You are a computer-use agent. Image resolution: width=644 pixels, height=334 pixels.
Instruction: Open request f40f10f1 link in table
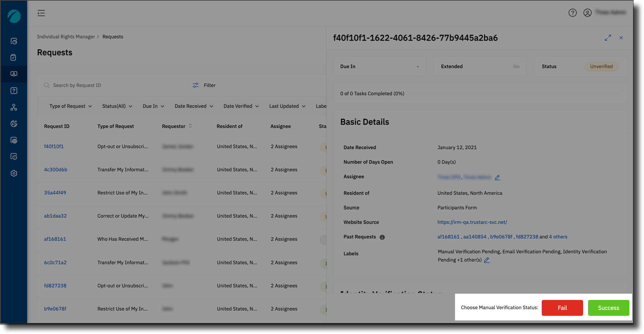tap(54, 146)
